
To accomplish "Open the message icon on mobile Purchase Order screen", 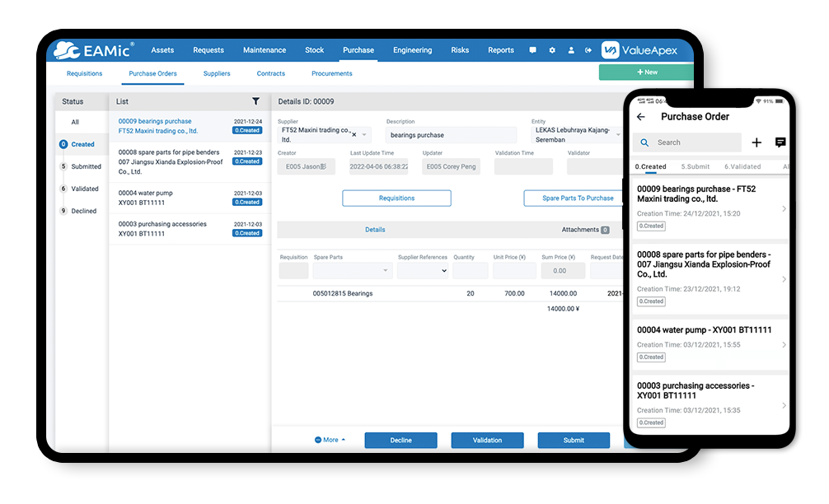I will point(780,142).
